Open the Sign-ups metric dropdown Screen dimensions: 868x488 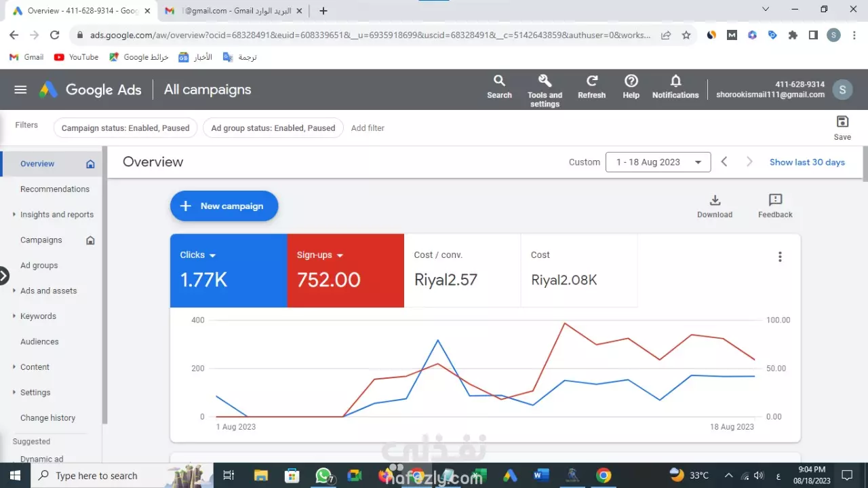[320, 255]
